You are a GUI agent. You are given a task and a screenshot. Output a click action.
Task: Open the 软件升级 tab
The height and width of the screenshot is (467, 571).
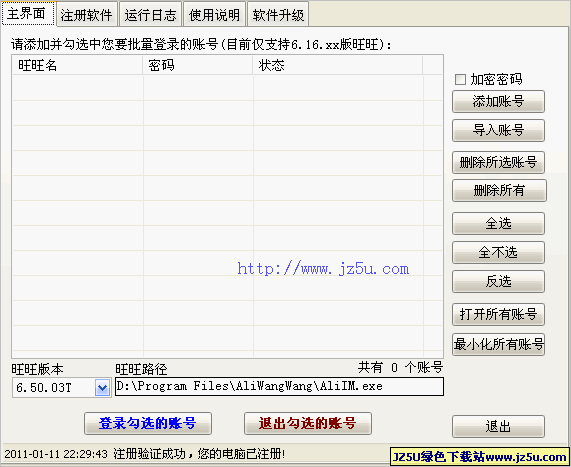tap(278, 15)
